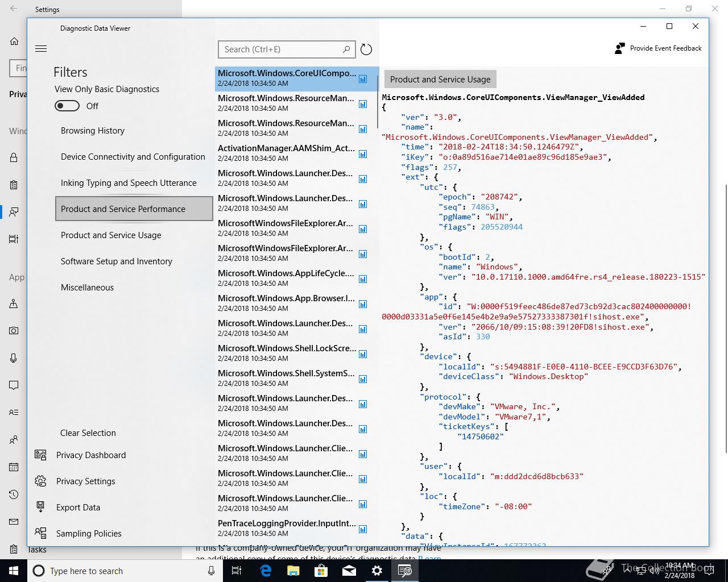
Task: Click the Export Data icon
Action: point(40,507)
